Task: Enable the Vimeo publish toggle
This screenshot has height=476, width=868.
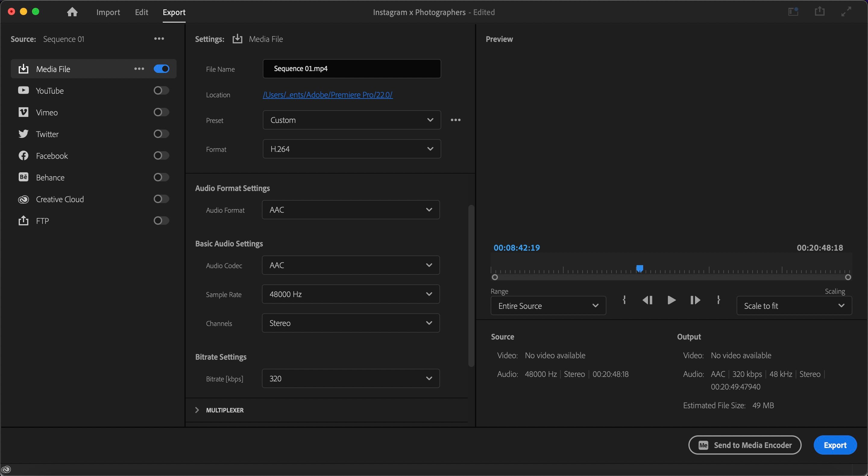Action: [x=161, y=112]
